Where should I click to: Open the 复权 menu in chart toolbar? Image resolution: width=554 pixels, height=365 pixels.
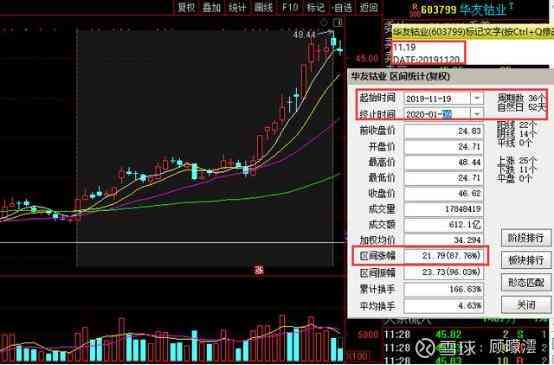pos(186,7)
